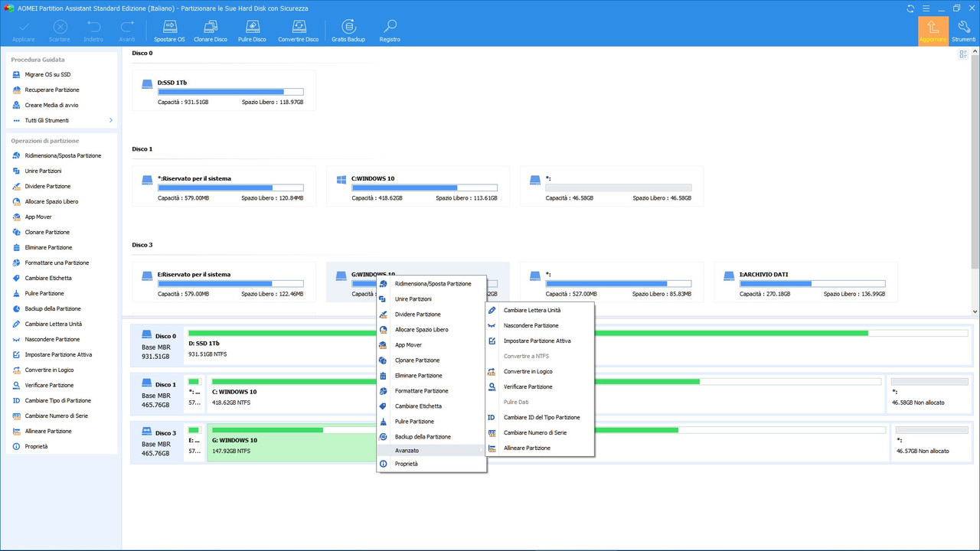Choose Cambiare Lettera Unità in submenu
Image resolution: width=980 pixels, height=551 pixels.
(540, 310)
